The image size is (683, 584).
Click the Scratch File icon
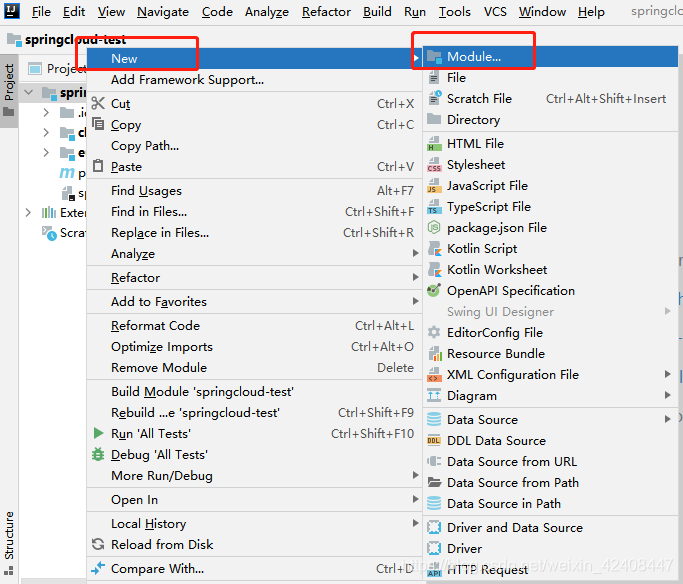[434, 98]
